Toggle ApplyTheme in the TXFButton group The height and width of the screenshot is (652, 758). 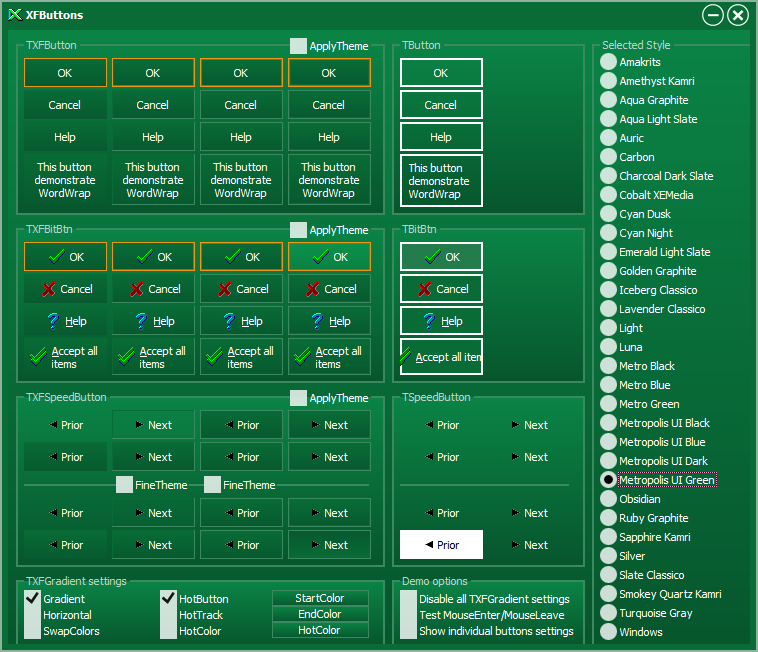tap(298, 46)
